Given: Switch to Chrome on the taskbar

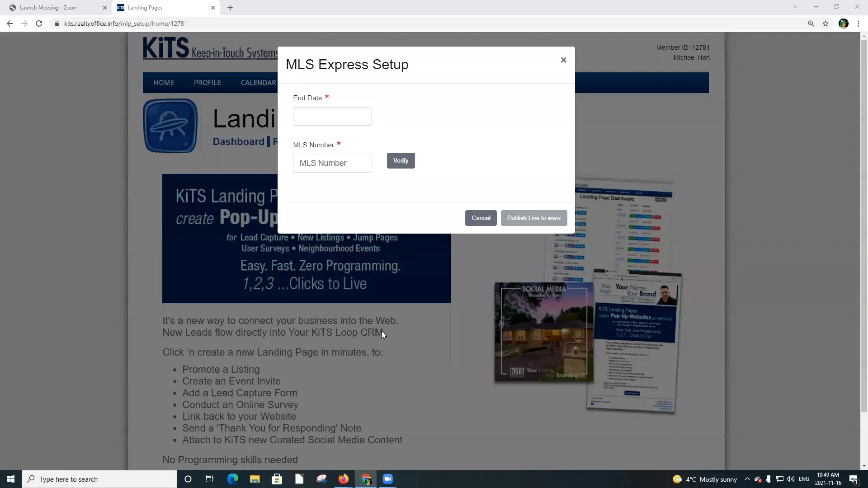Looking at the screenshot, I should coord(366,479).
